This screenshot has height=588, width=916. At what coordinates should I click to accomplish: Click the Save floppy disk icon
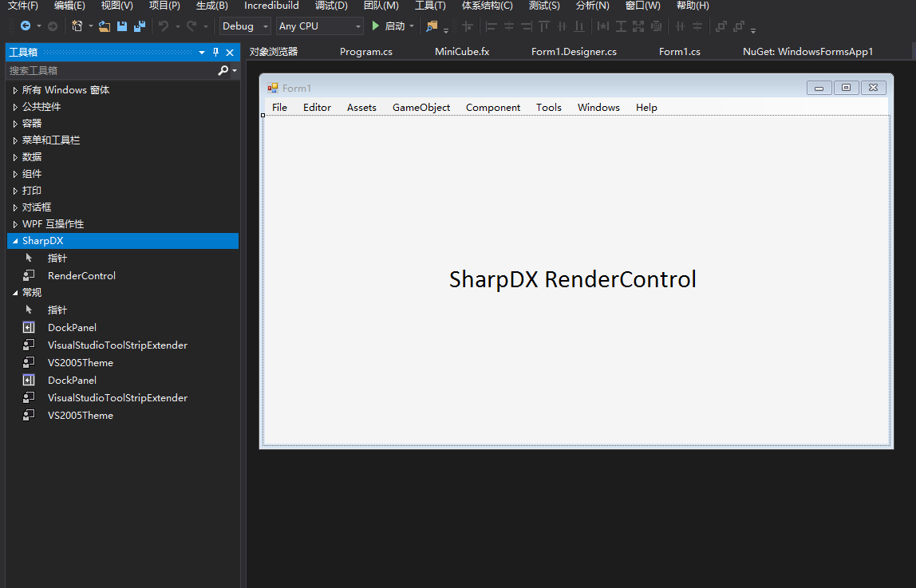click(x=122, y=26)
